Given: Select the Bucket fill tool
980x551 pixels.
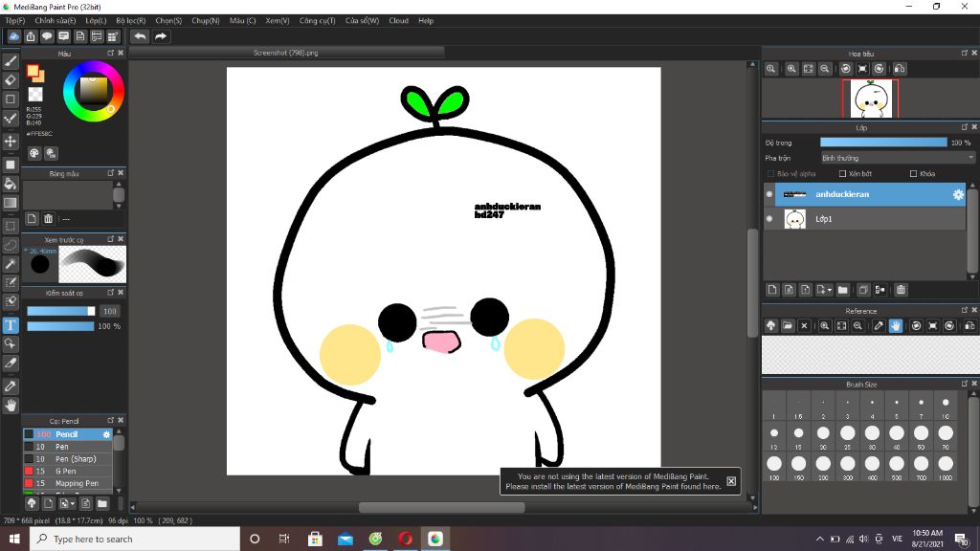Looking at the screenshot, I should click(x=11, y=183).
